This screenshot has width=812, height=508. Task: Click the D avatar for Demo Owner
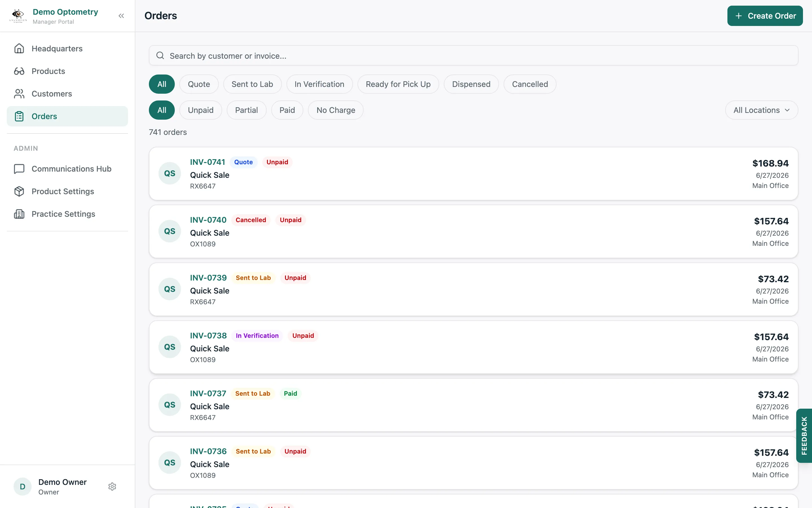pyautogui.click(x=23, y=487)
